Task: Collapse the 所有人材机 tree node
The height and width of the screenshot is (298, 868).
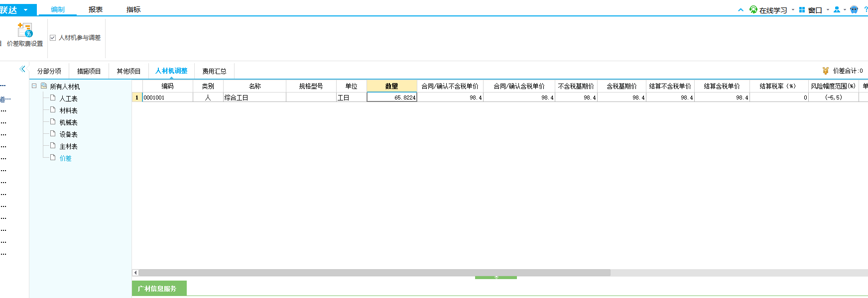Action: click(x=34, y=86)
